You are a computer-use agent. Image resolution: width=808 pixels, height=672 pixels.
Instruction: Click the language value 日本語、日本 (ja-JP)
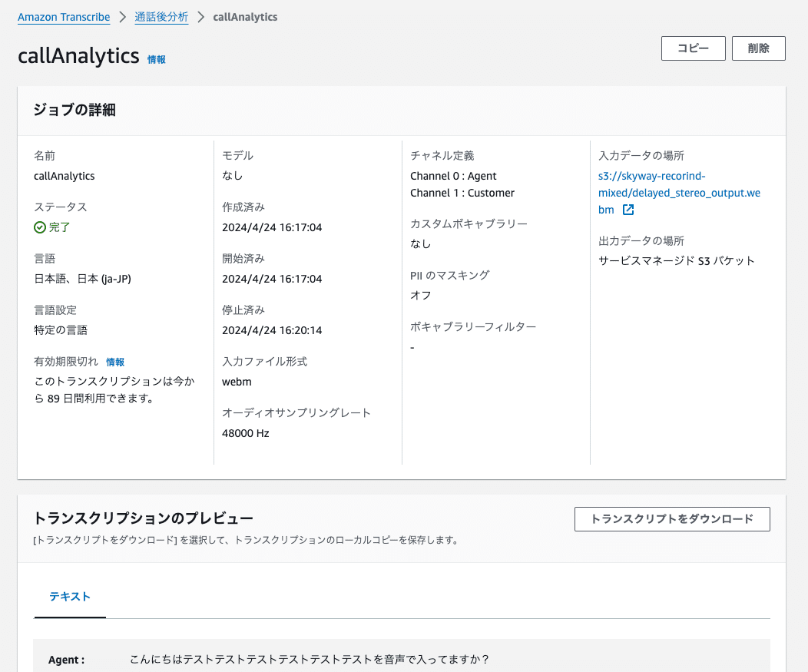[82, 279]
